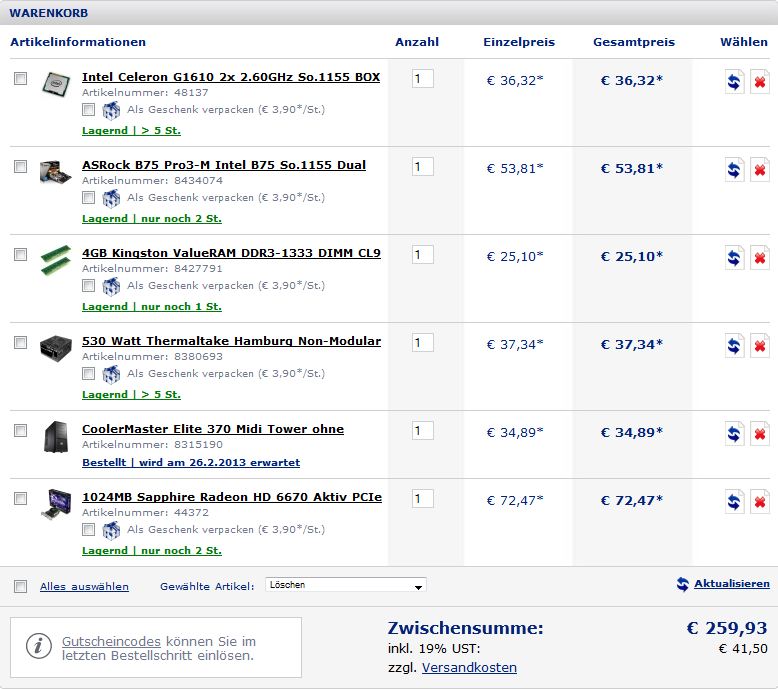Select the ASRock B75 Pro3-M item checkbox
Screen dimensions: 778x689
pyautogui.click(x=20, y=166)
